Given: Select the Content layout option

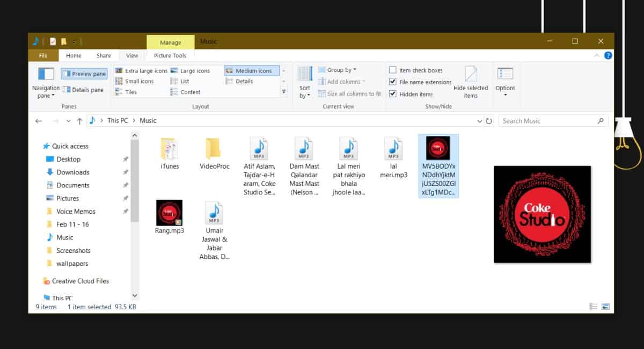Looking at the screenshot, I should coord(186,92).
